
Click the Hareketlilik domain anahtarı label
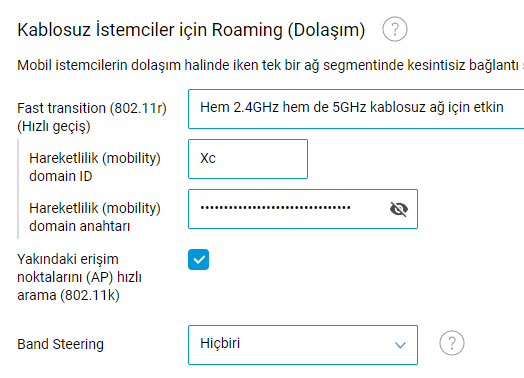click(95, 217)
